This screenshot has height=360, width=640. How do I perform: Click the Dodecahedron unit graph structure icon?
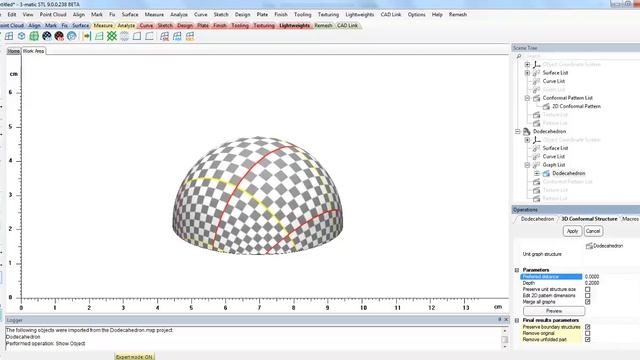pyautogui.click(x=589, y=246)
